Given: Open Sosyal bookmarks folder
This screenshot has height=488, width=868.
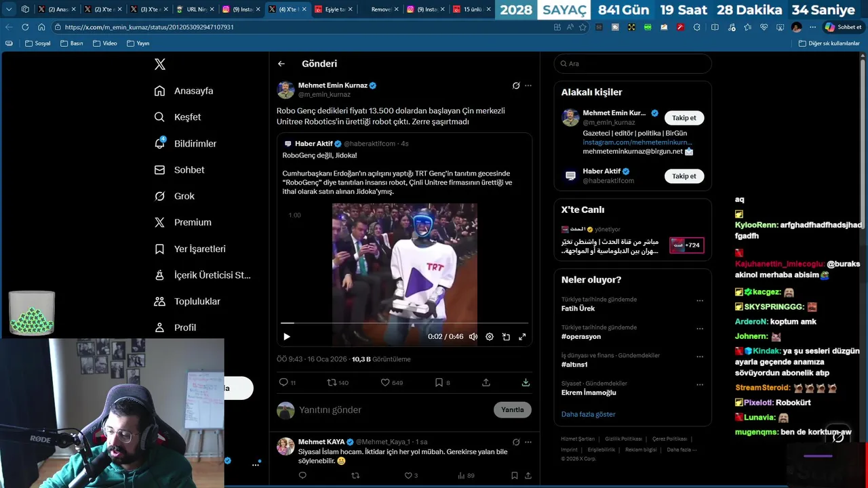Looking at the screenshot, I should (x=37, y=43).
